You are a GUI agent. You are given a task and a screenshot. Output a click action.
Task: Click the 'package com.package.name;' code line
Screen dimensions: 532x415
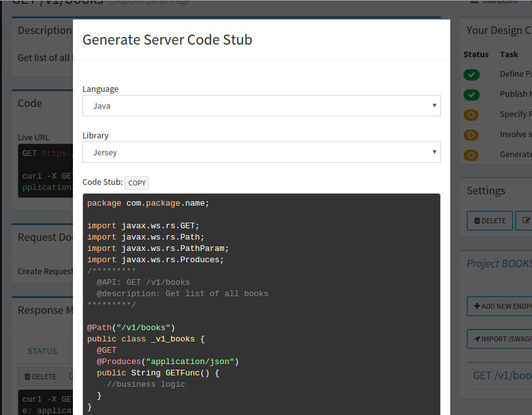[x=148, y=203]
